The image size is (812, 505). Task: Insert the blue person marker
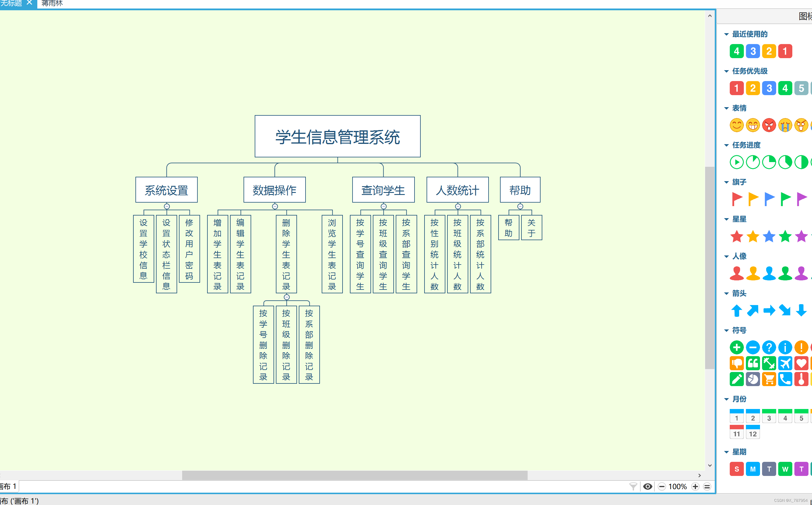click(769, 274)
